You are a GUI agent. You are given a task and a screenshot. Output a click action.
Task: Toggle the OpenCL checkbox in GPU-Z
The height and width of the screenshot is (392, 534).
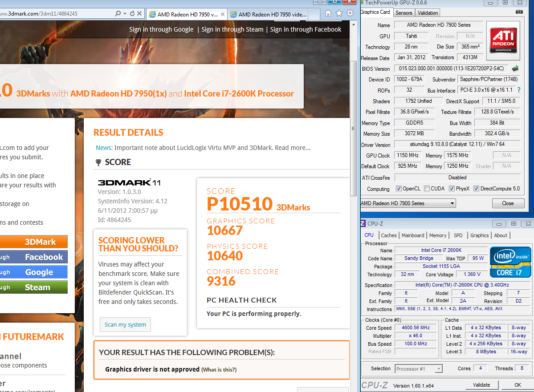pyautogui.click(x=399, y=189)
